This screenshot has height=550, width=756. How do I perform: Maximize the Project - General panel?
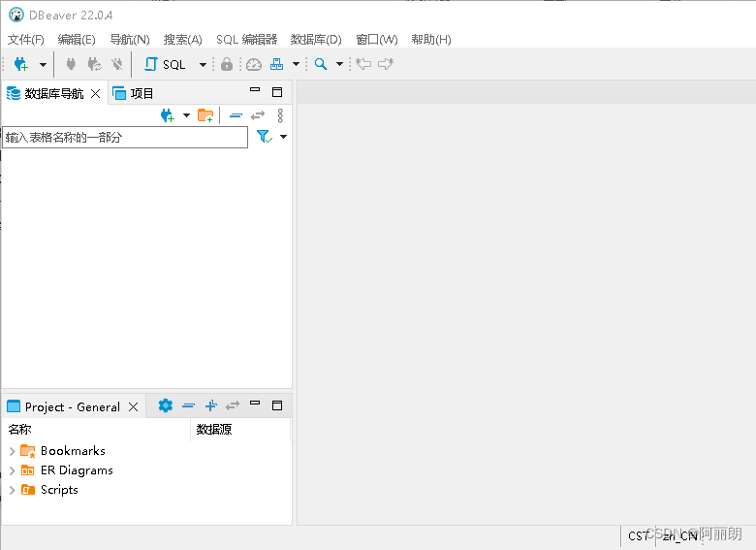[x=277, y=405]
